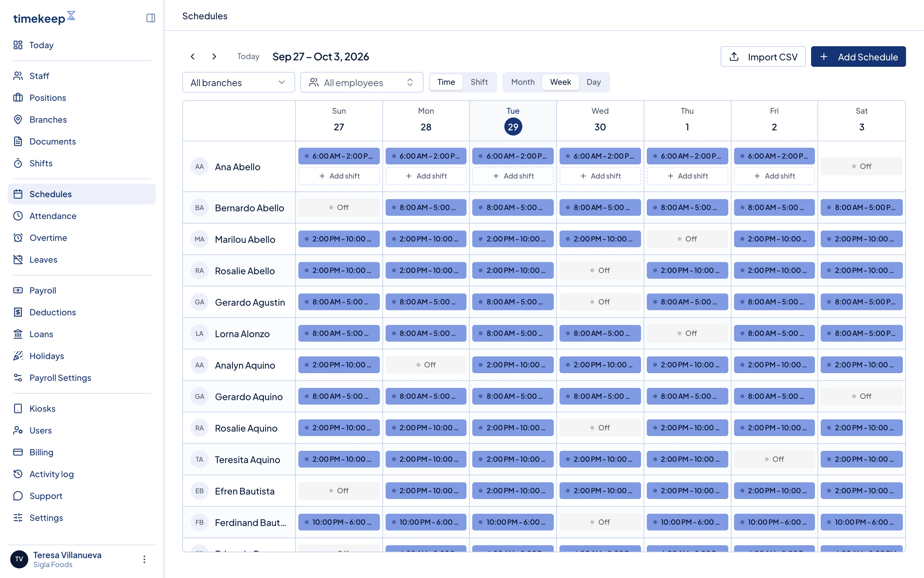924x578 pixels.
Task: Switch to Shift display mode
Action: point(479,82)
